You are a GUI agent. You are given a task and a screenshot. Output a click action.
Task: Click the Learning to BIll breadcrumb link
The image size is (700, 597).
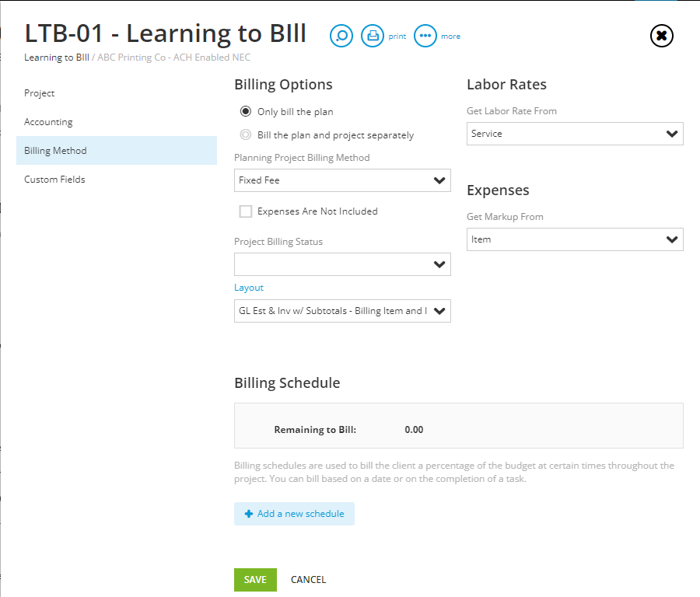(x=53, y=57)
